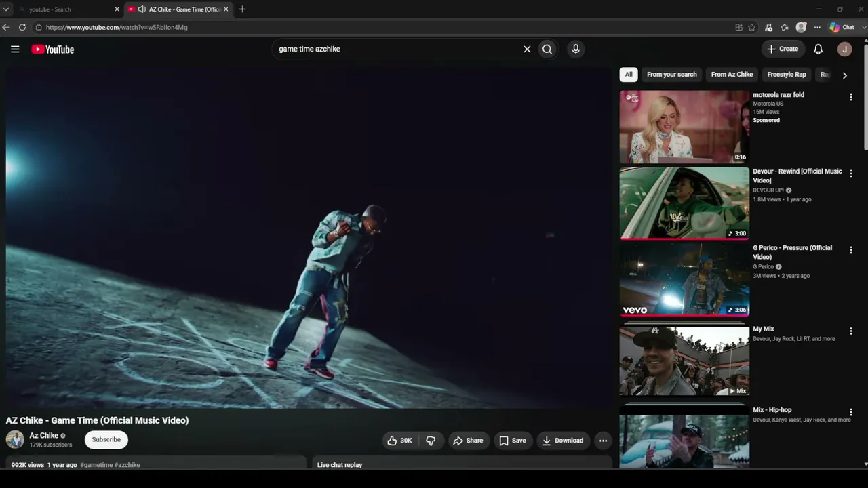Dislike this video
This screenshot has width=868, height=488.
click(431, 441)
